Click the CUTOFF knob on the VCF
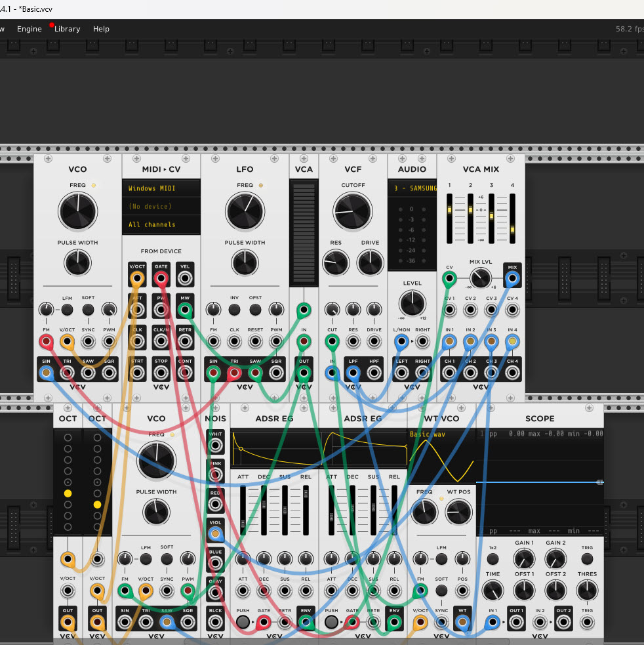Viewport: 644px width, 645px height. pyautogui.click(x=353, y=211)
